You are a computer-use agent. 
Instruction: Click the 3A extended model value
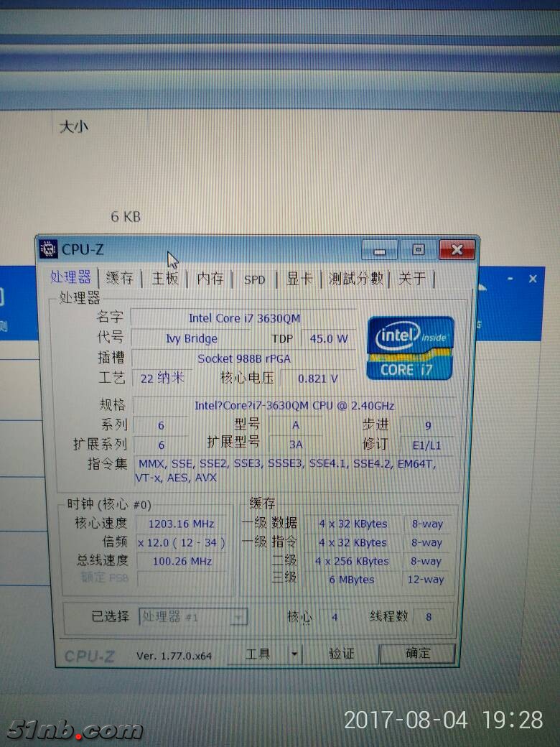tap(296, 445)
